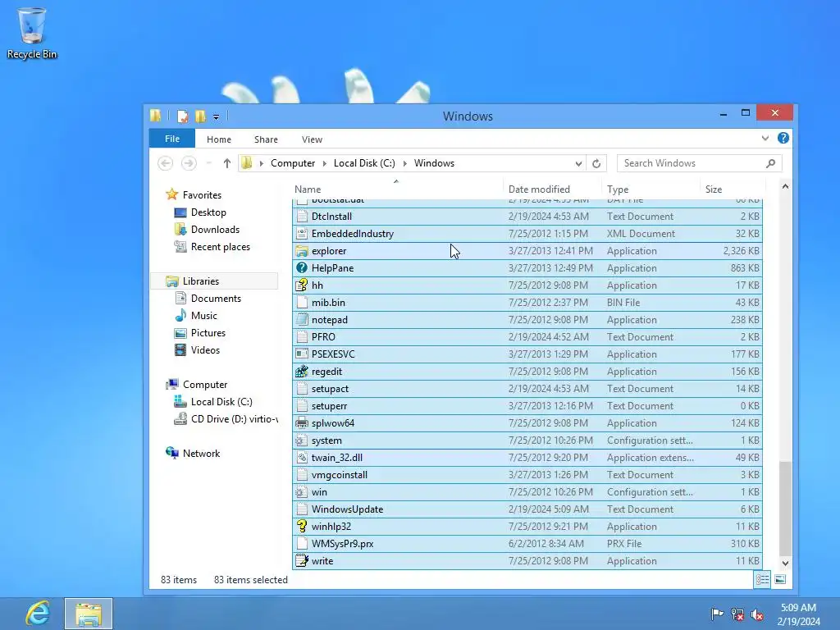Viewport: 840px width, 630px height.
Task: Click the write application icon
Action: pos(302,561)
